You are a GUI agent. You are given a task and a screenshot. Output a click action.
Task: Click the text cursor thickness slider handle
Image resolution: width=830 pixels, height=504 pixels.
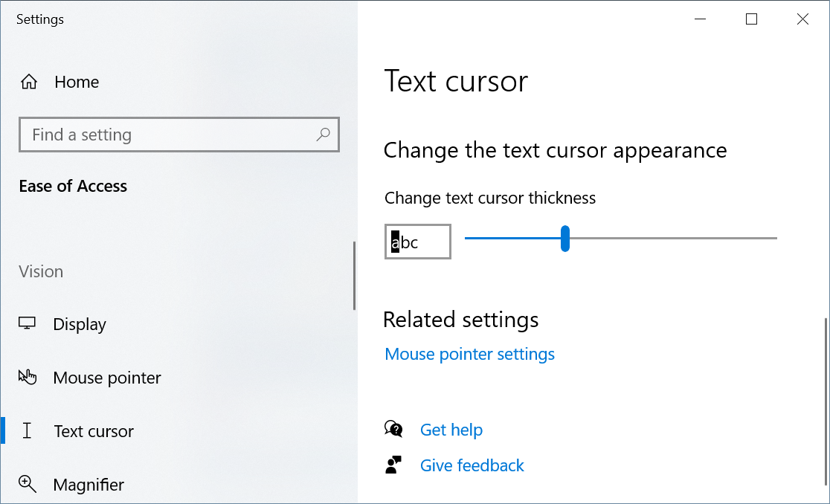(565, 239)
